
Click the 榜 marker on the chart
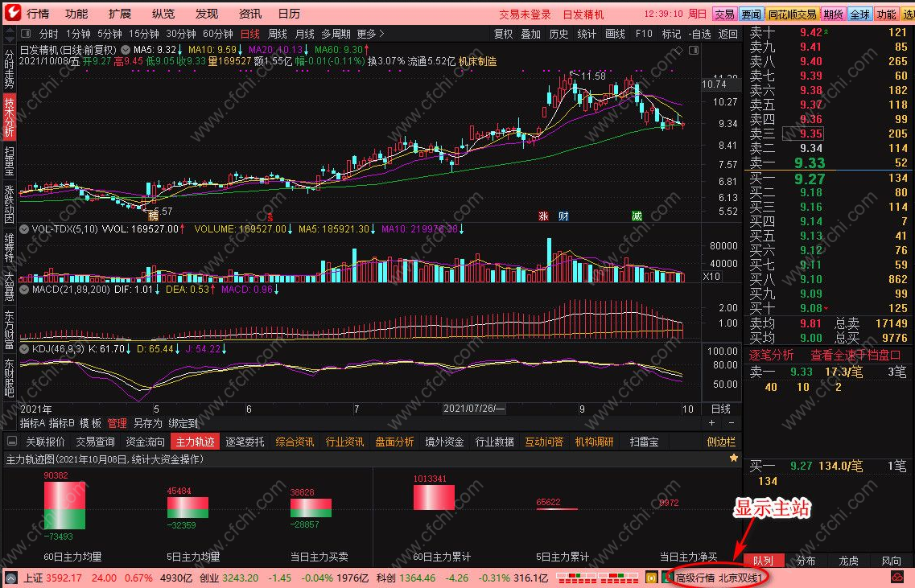point(153,216)
